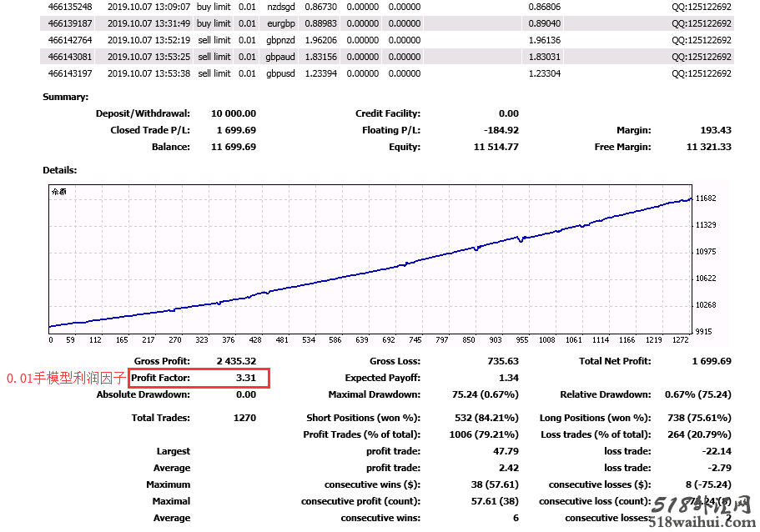Screen dimensions: 760x532
Task: Click the gbpusd symbol cell
Action: pyautogui.click(x=280, y=73)
